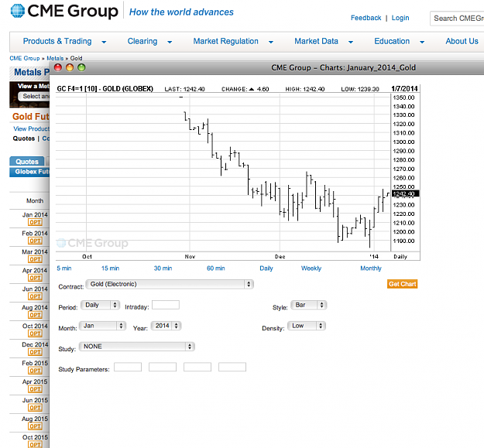The height and width of the screenshot is (448, 484).
Task: Open About Us menu
Action: 462,41
